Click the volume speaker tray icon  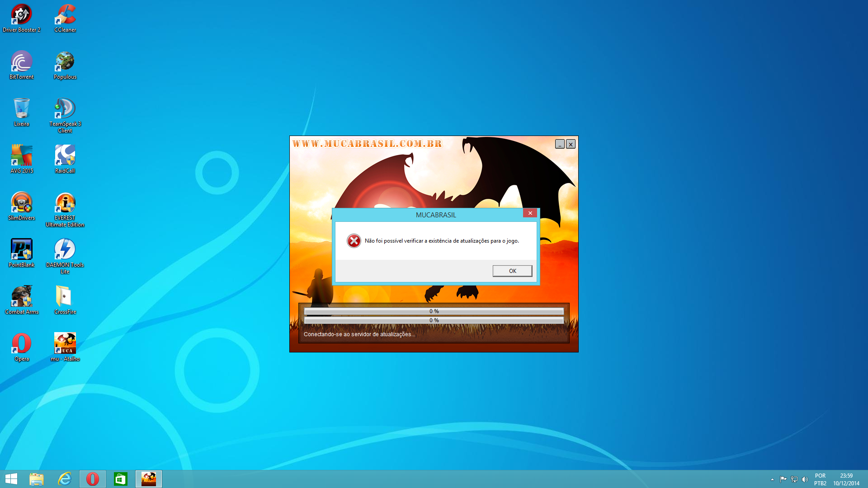pyautogui.click(x=805, y=479)
